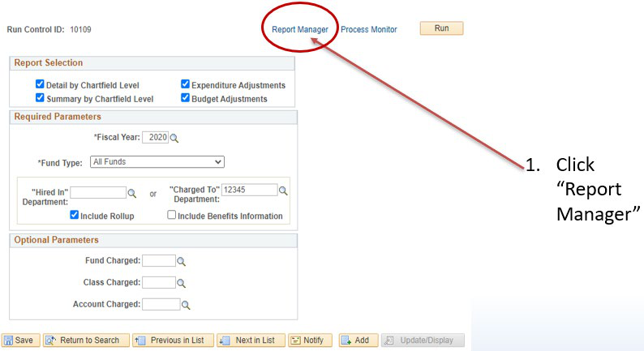Focus the Fiscal Year input field
This screenshot has height=351, width=644.
coord(155,138)
